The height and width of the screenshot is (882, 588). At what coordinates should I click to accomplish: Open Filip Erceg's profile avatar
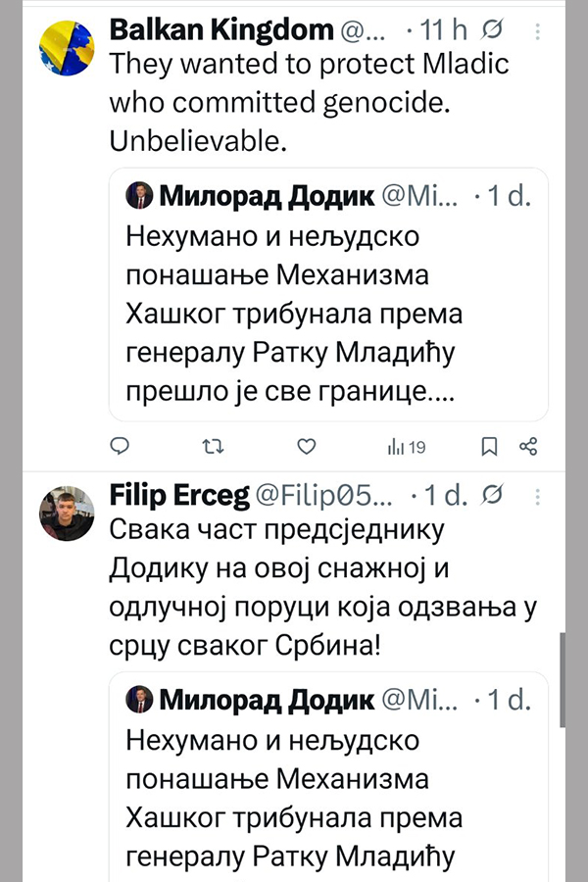pos(67,512)
